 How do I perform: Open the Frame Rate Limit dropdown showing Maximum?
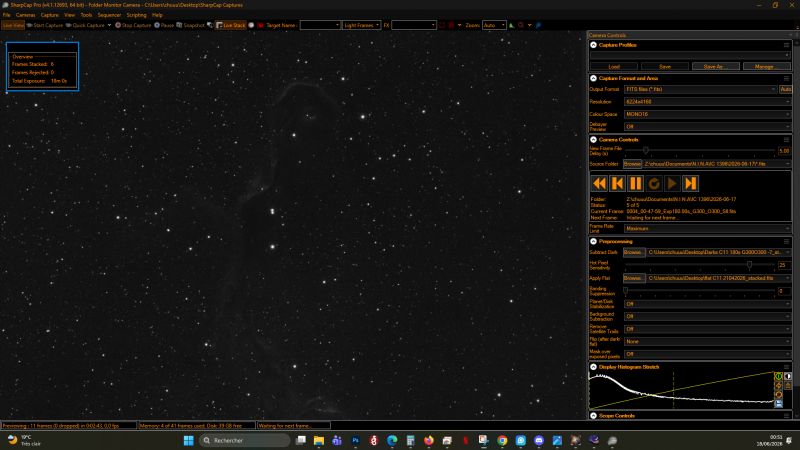pyautogui.click(x=708, y=229)
